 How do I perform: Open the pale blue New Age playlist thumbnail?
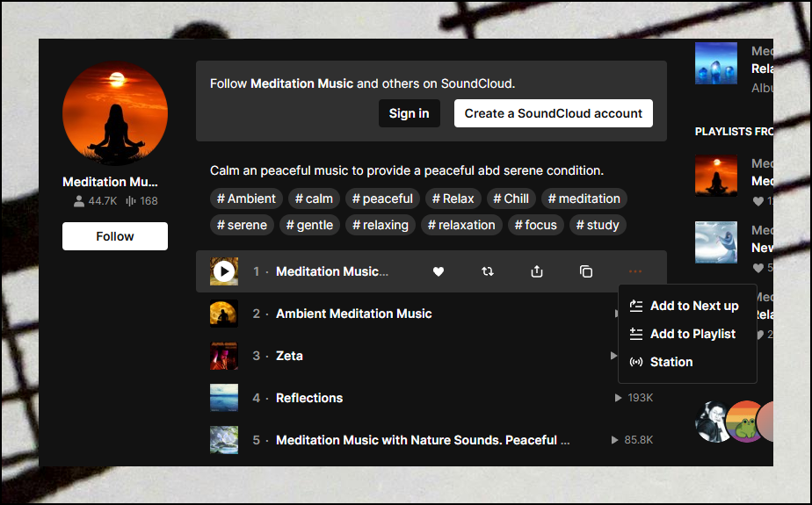point(715,242)
